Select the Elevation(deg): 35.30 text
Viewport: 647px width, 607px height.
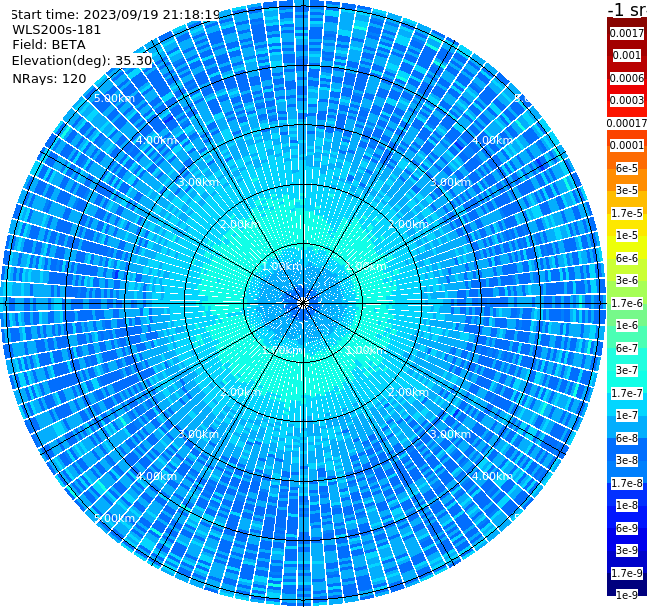pos(82,61)
